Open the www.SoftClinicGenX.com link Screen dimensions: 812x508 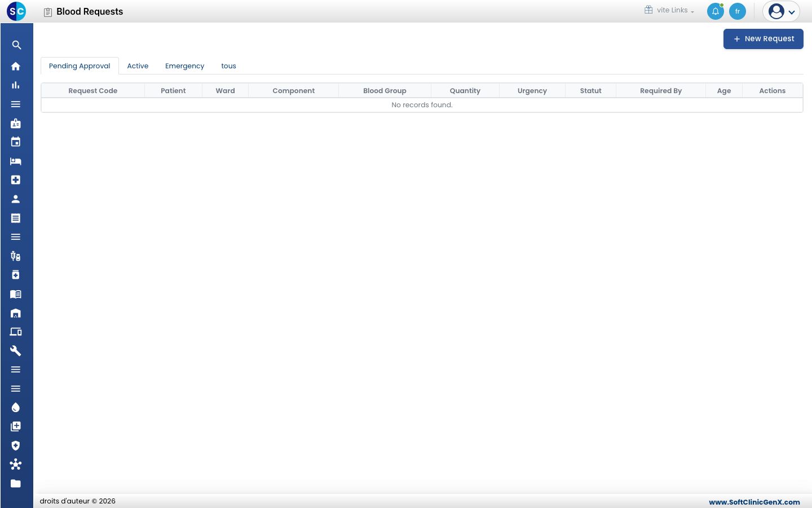(x=754, y=502)
